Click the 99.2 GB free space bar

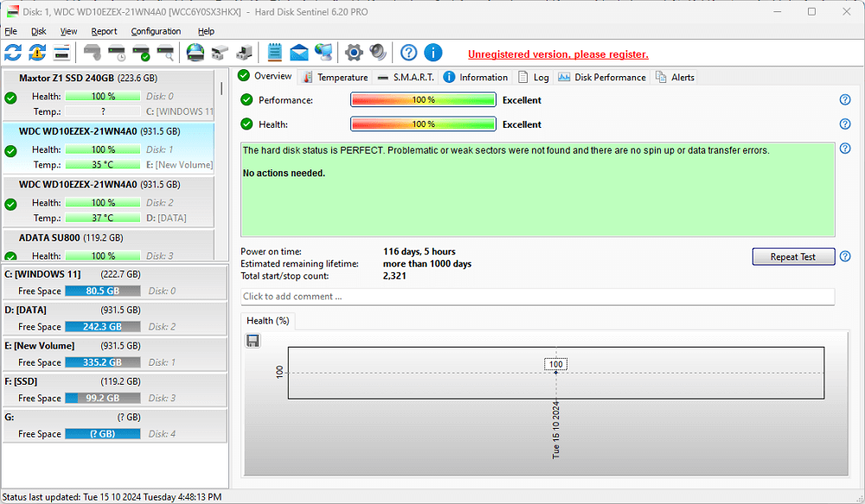coord(103,399)
